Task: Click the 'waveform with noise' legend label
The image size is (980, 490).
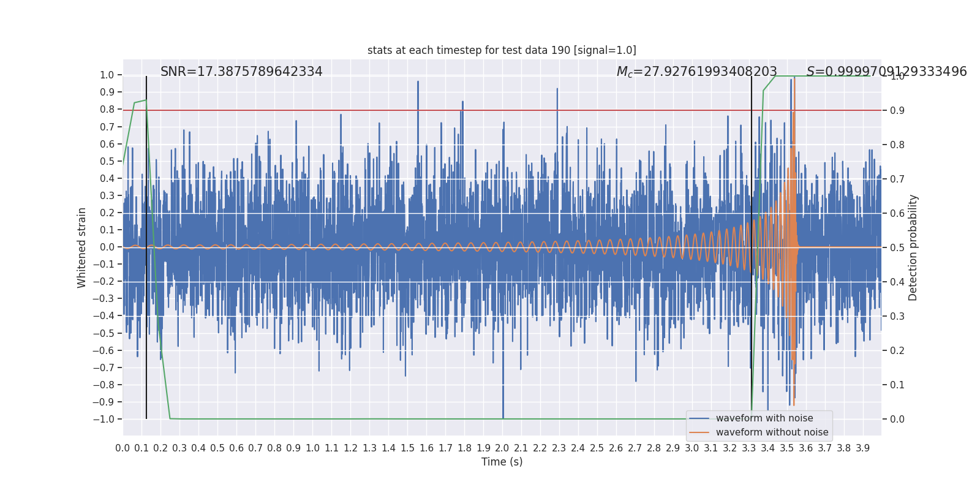Action: [764, 418]
